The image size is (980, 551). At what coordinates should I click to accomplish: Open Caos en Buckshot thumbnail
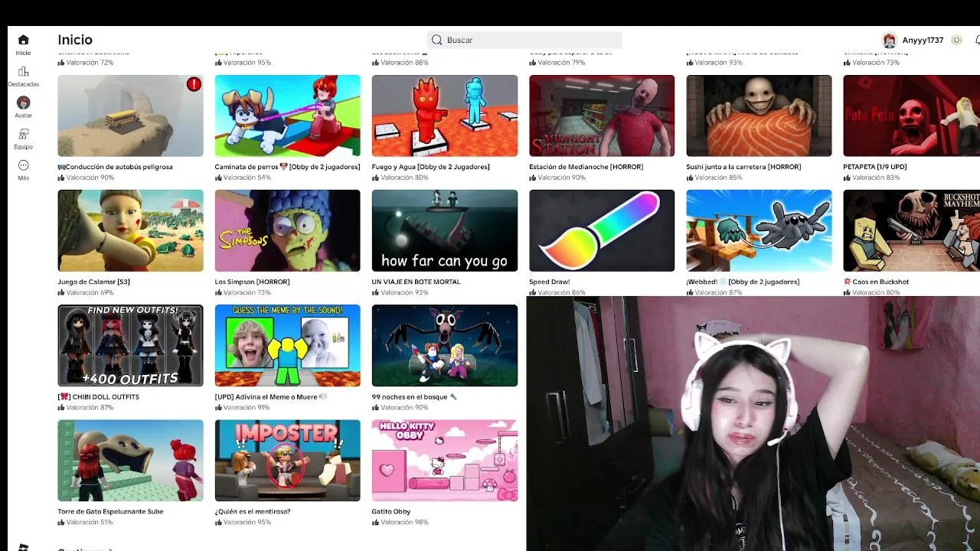click(x=911, y=230)
